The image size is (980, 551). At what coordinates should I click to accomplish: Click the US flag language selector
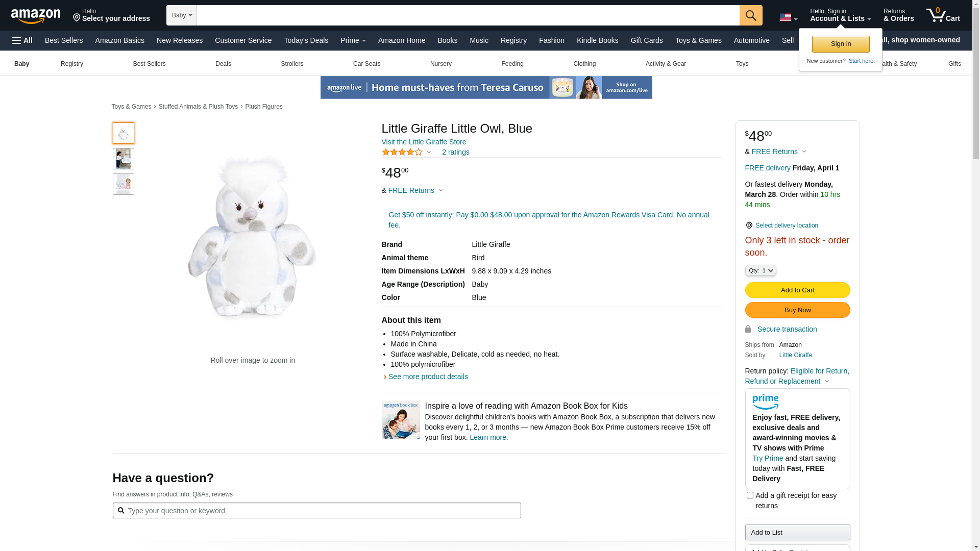(789, 18)
